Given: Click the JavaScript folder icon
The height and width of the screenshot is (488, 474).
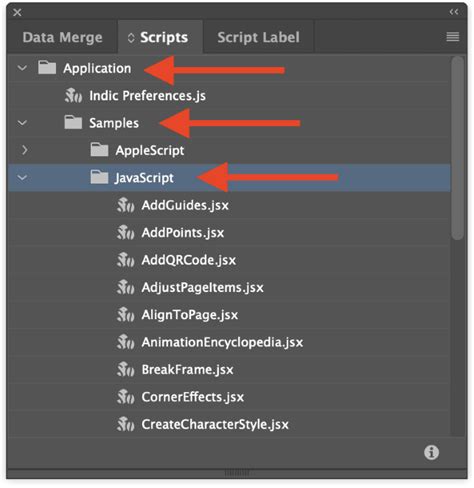Looking at the screenshot, I should tap(99, 177).
